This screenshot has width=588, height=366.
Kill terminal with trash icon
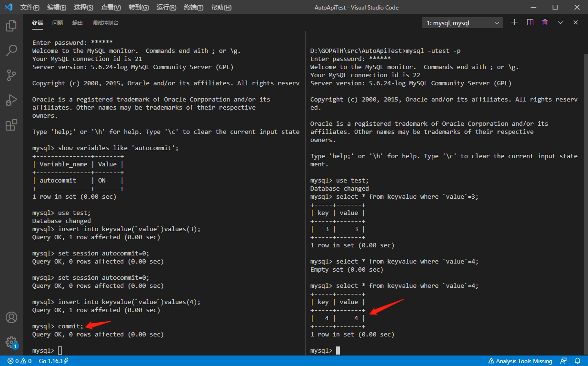pos(545,22)
